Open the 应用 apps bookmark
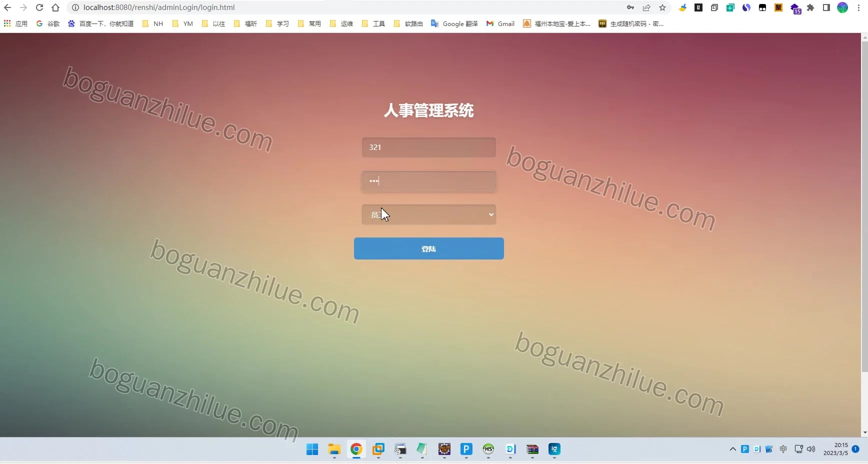This screenshot has width=868, height=464. point(15,23)
